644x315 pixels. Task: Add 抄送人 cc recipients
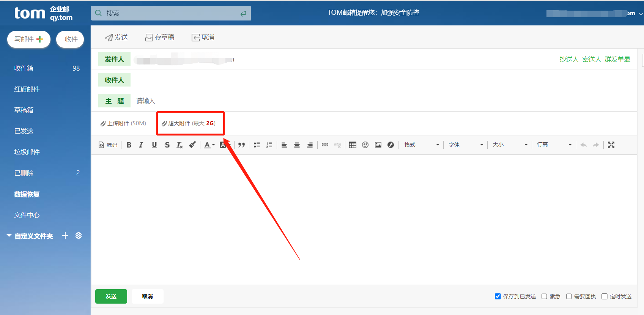(x=569, y=59)
